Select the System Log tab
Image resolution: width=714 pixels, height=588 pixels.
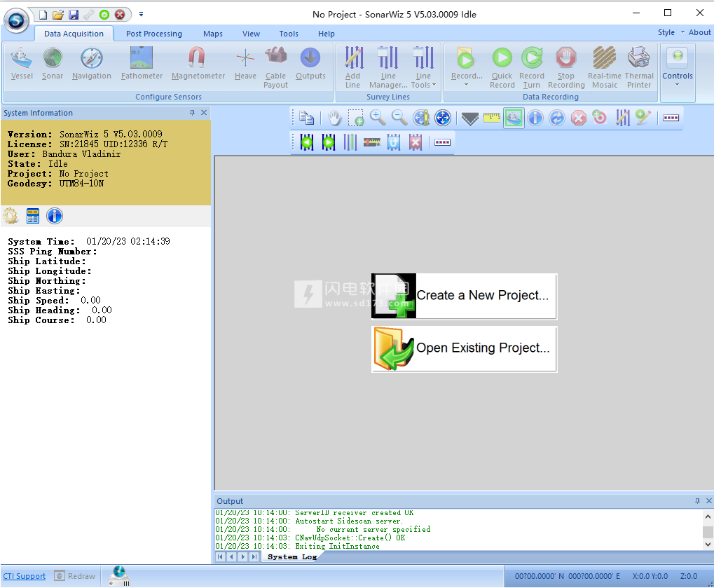pos(292,557)
